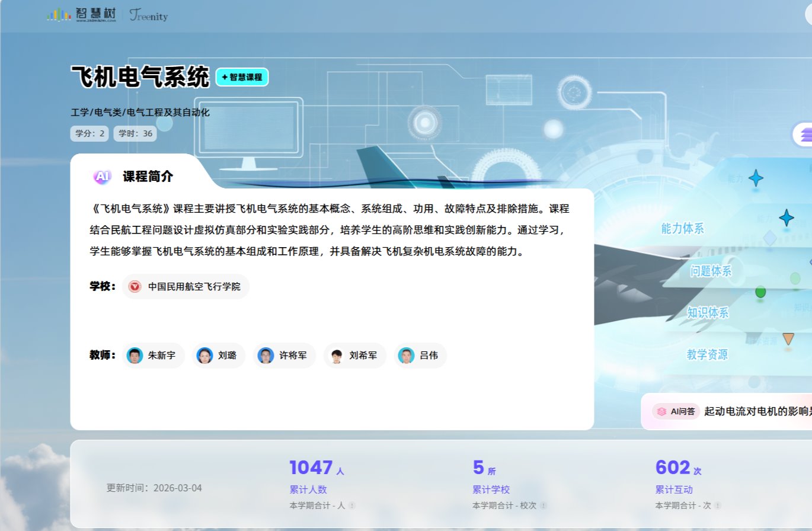Select the 知识体系 layer label
The width and height of the screenshot is (812, 531).
point(708,312)
